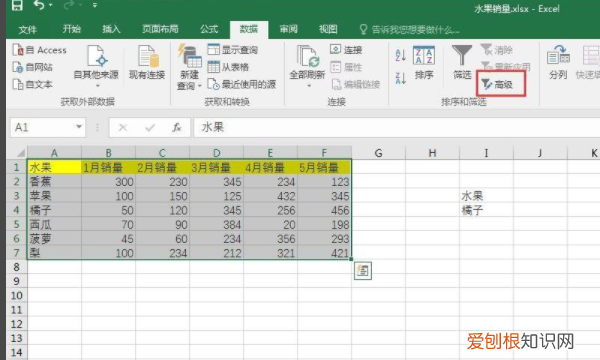
Task: Click the enter checkmark formula bar icon
Action: pyautogui.click(x=150, y=127)
